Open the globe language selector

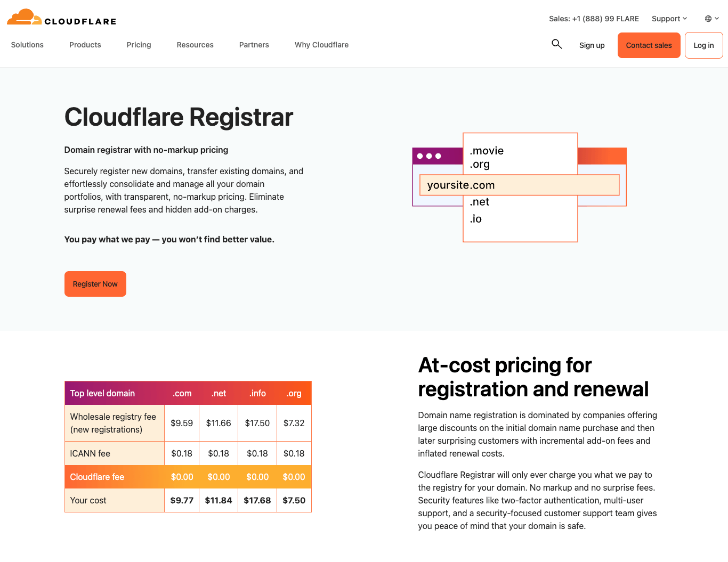click(711, 19)
